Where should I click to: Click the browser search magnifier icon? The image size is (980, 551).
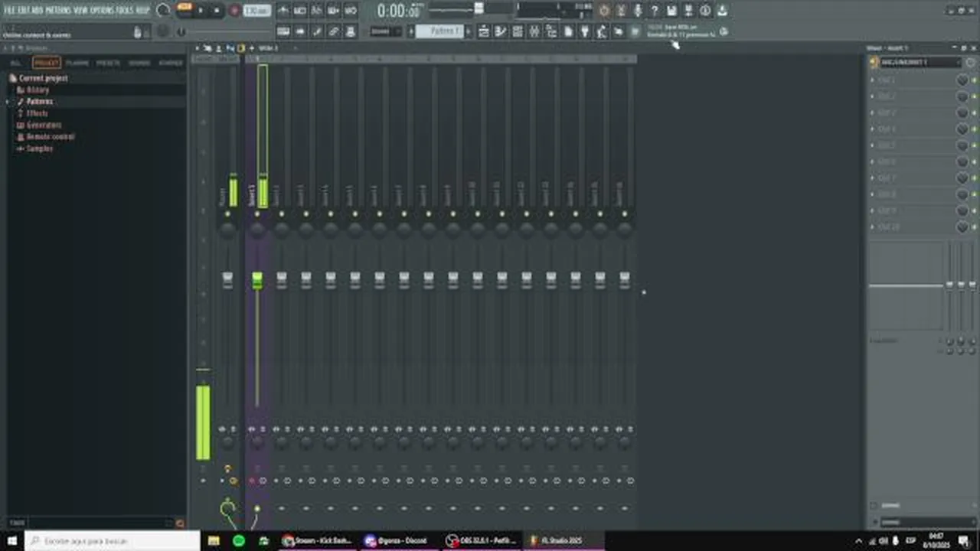point(180,523)
